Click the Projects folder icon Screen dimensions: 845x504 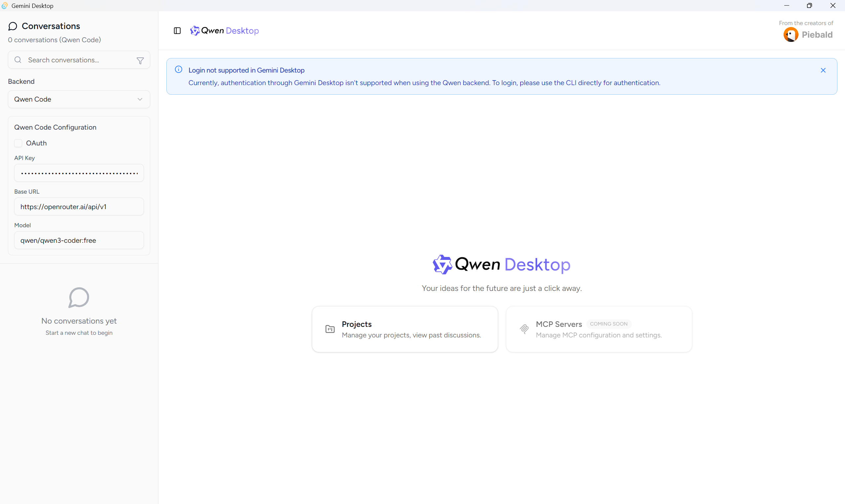[x=330, y=329]
